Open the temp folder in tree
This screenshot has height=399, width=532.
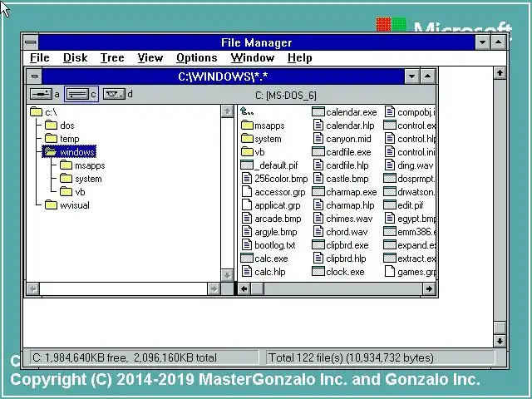pyautogui.click(x=62, y=139)
